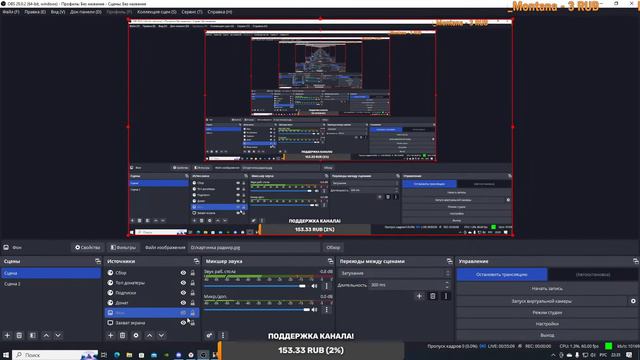Toggle the lock on Сбор source

pyautogui.click(x=193, y=273)
